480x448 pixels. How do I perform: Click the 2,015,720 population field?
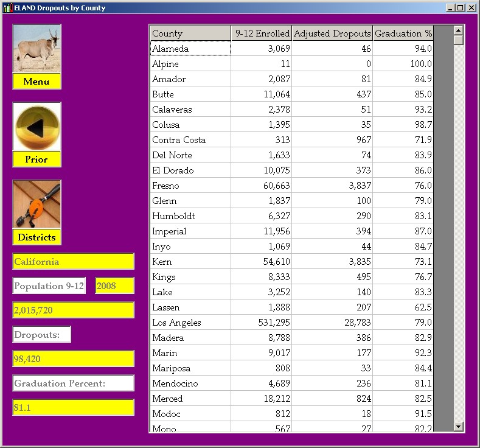pyautogui.click(x=73, y=310)
